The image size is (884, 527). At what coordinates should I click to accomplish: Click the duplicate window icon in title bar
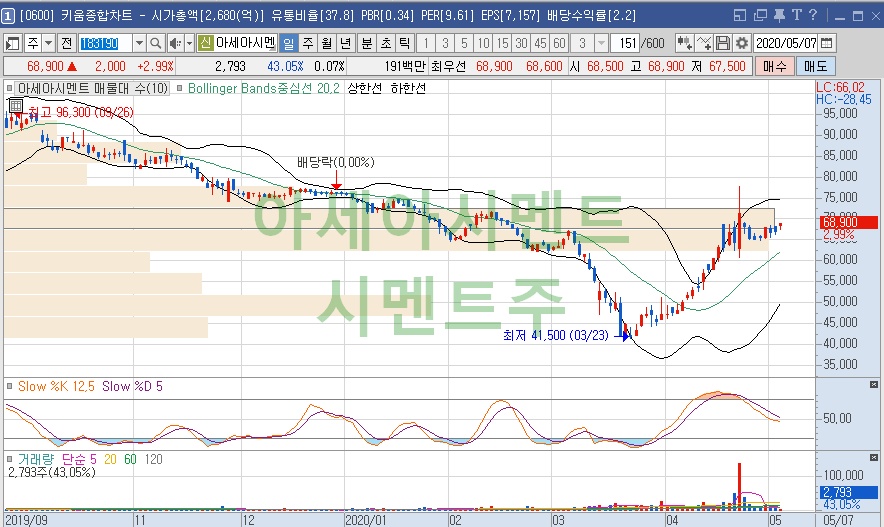[x=760, y=16]
